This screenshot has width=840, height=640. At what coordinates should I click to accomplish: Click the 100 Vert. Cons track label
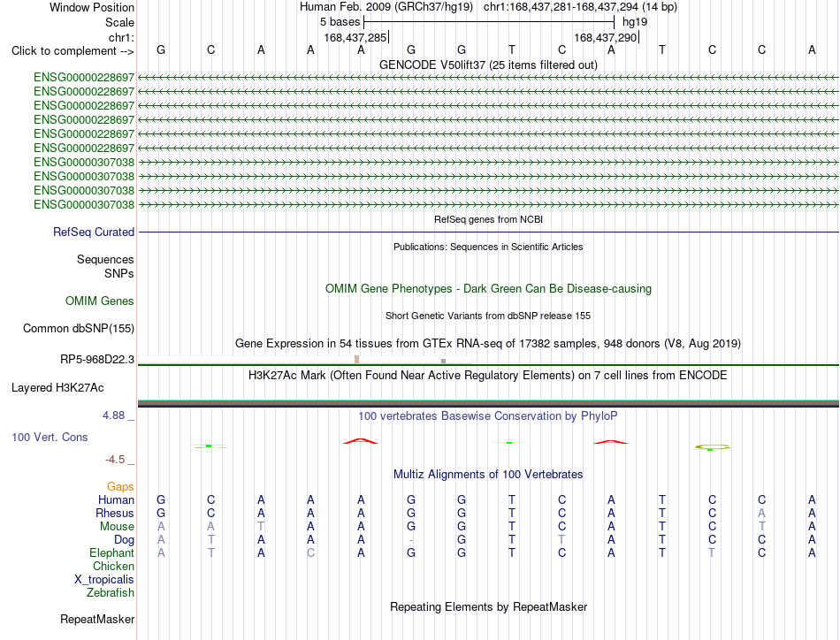(50, 437)
